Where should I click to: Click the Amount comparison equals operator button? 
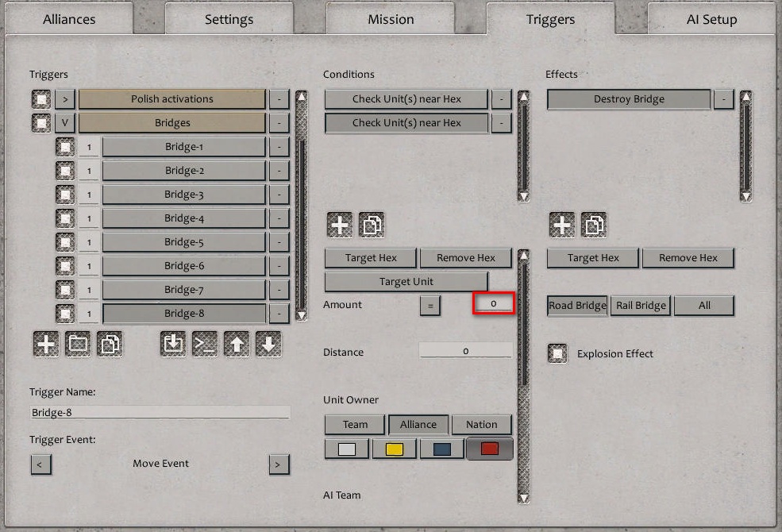coord(430,306)
